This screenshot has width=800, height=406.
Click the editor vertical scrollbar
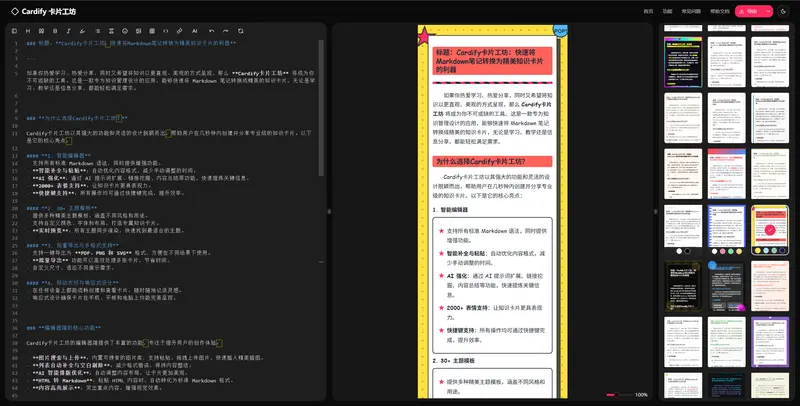pyautogui.click(x=321, y=108)
